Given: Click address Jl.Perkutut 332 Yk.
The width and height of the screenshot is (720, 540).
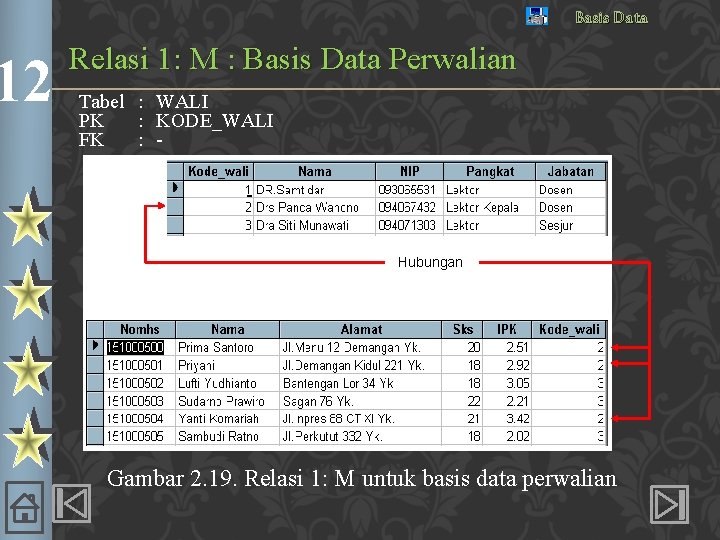Looking at the screenshot, I should pos(332,436).
